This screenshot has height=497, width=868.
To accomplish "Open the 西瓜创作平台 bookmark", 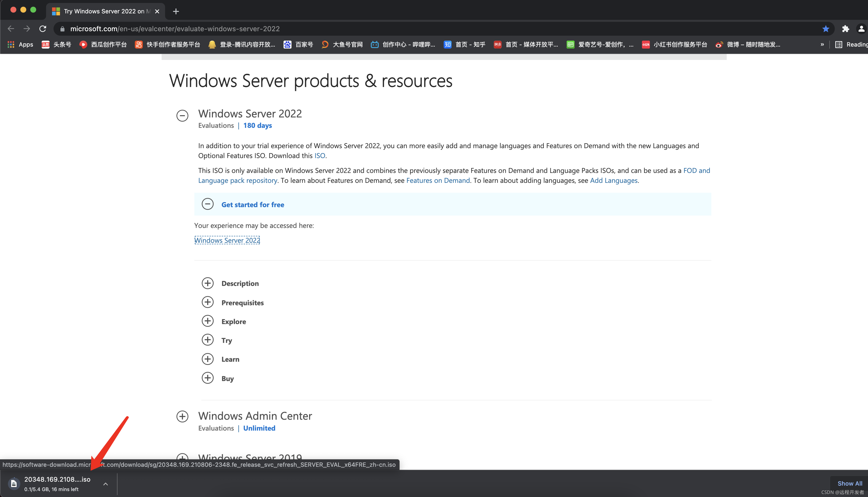I will tap(103, 44).
